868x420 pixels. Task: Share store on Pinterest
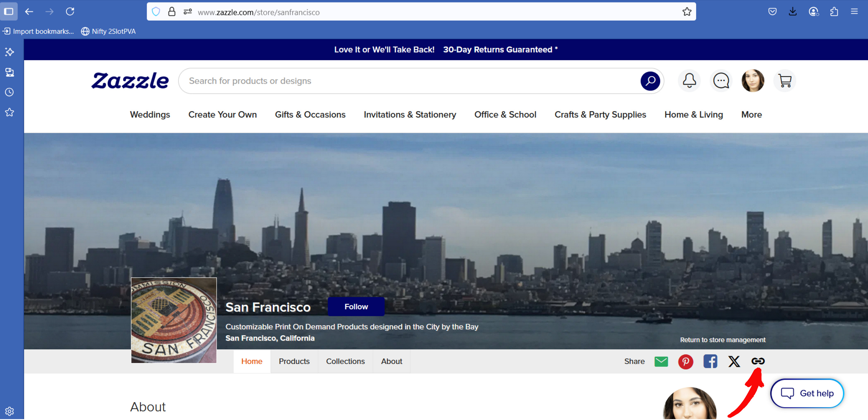(x=685, y=361)
